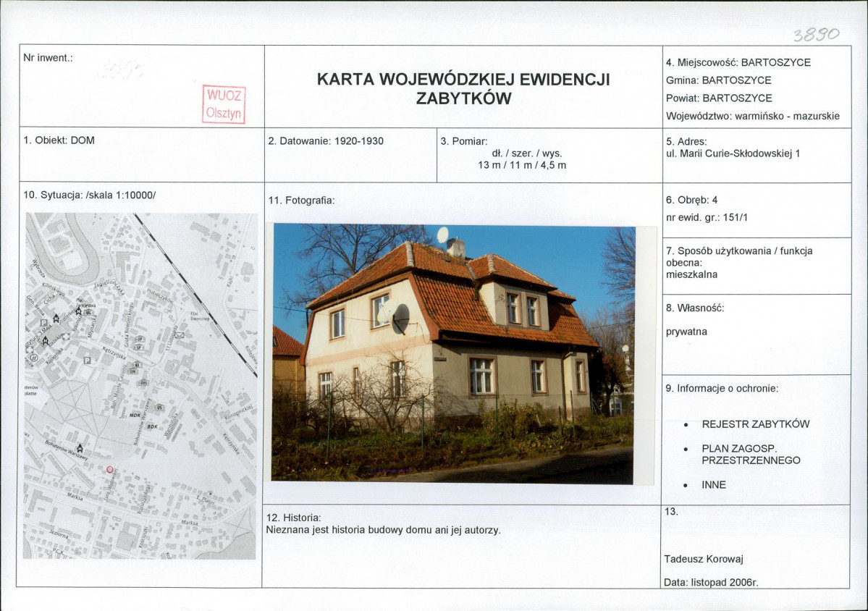Click 'PLAN ZAGOSP. PRZESTRZENNEGO' bullet item
The width and height of the screenshot is (868, 611).
[751, 455]
